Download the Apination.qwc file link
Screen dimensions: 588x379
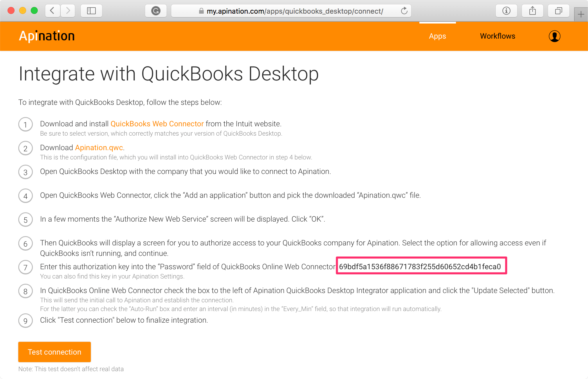pyautogui.click(x=99, y=148)
